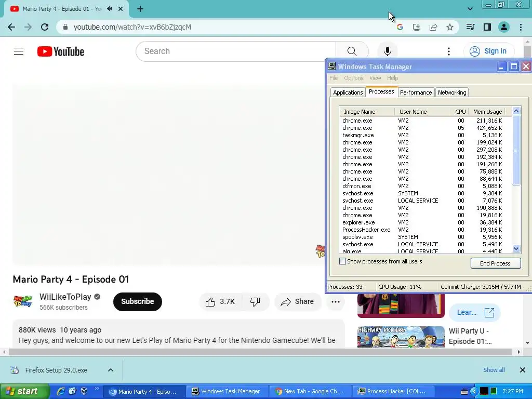Image resolution: width=532 pixels, height=399 pixels.
Task: Click process list scroll down arrow
Action: (x=516, y=248)
